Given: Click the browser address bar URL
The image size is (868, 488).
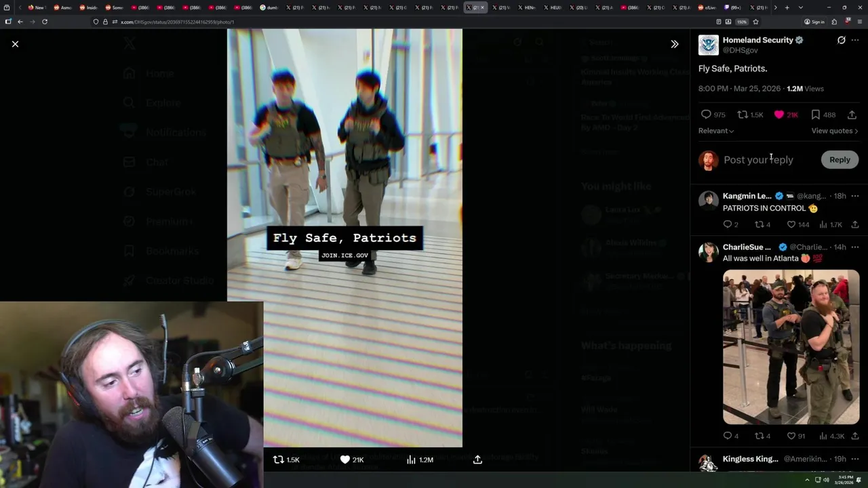Looking at the screenshot, I should [178, 22].
